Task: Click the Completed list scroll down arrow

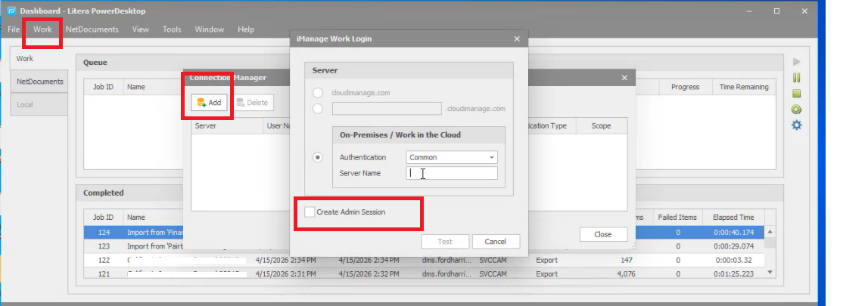Action: click(770, 272)
